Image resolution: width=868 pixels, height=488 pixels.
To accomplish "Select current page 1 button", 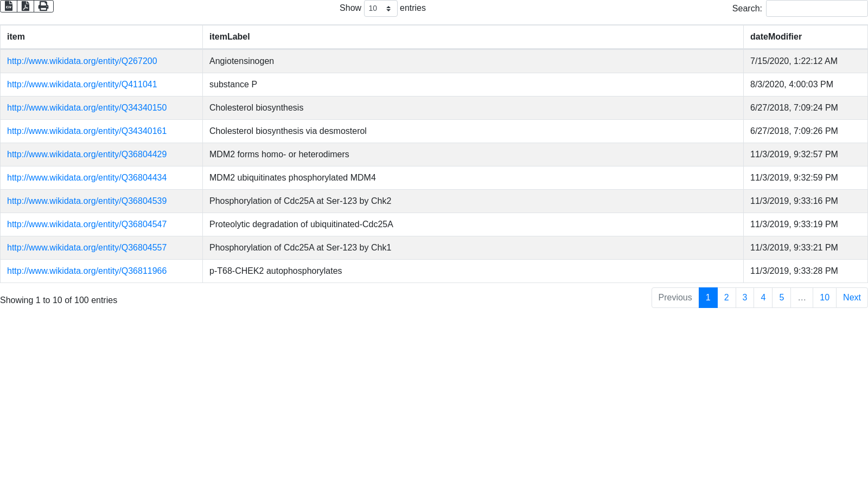I will tap(708, 298).
